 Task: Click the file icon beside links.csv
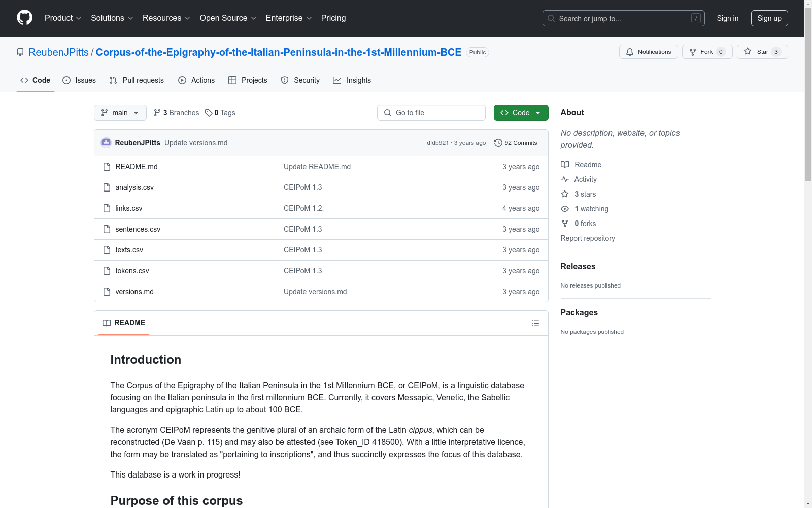[107, 208]
